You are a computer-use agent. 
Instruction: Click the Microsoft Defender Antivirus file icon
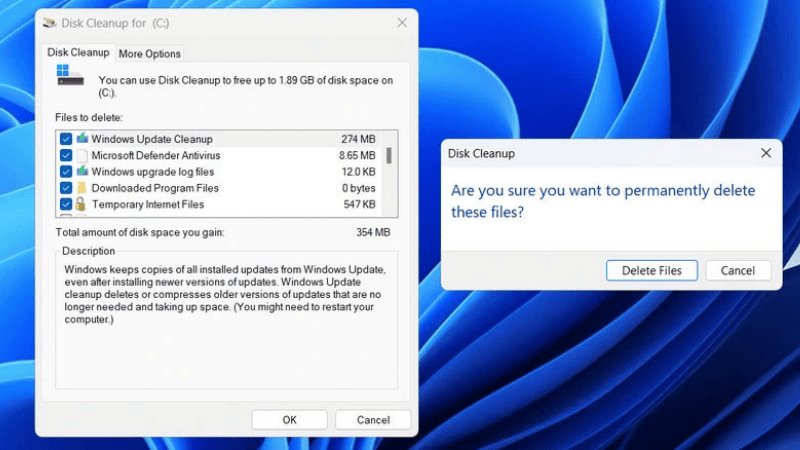coord(82,155)
